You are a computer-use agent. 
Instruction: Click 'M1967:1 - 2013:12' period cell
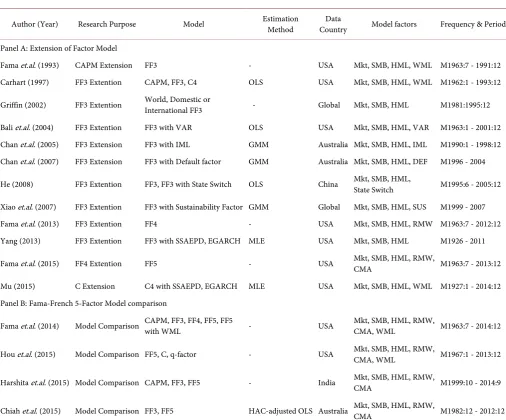click(x=470, y=354)
